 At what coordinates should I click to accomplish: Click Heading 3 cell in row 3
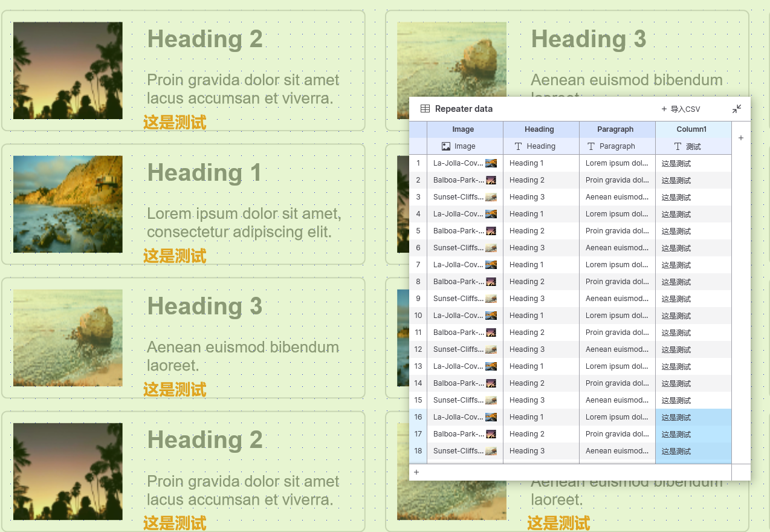(x=541, y=197)
